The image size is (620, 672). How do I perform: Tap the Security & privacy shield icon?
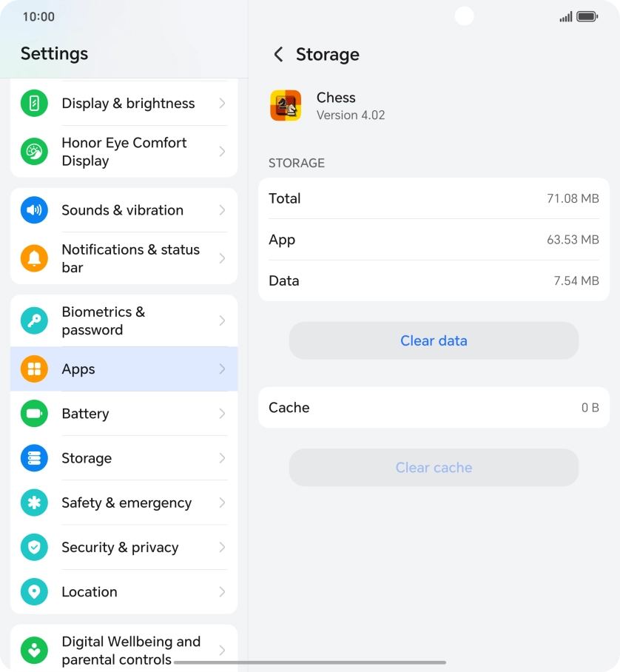pos(34,548)
